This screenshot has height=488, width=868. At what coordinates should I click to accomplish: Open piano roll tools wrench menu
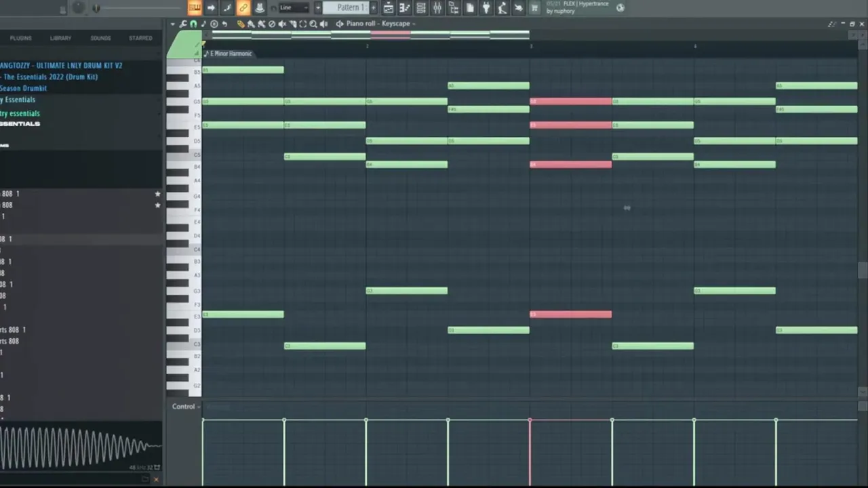[183, 24]
